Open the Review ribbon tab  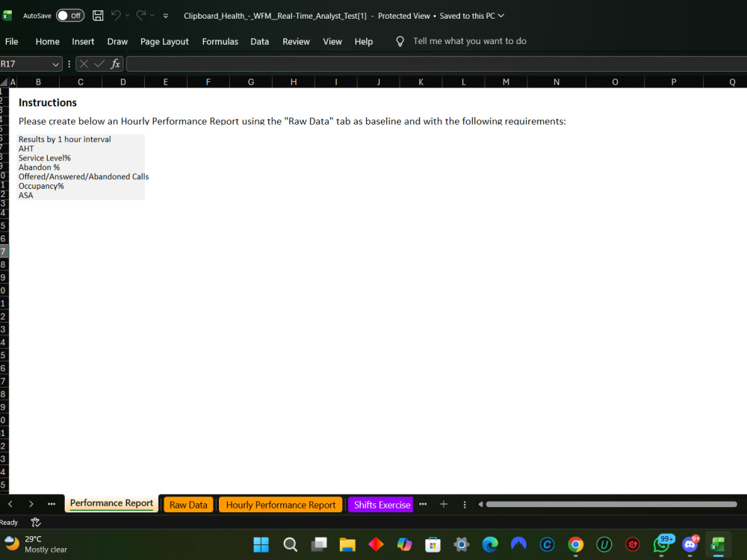(x=296, y=41)
